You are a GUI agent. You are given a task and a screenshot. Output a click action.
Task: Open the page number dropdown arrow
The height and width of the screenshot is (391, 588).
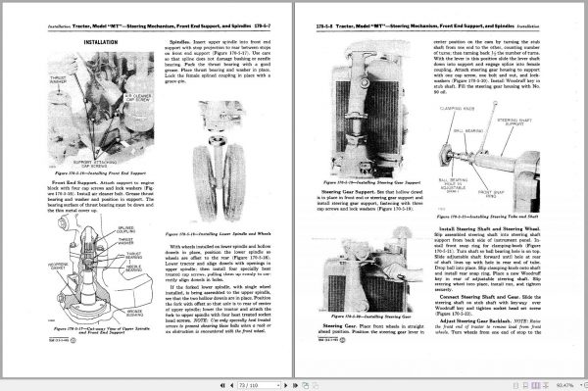(278, 385)
